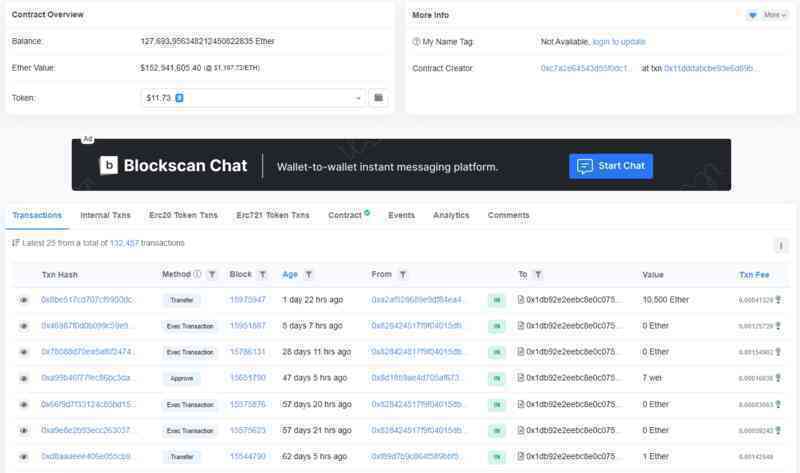Image resolution: width=800 pixels, height=473 pixels.
Task: Click the gas icon on the 57 days 20 hrs row
Action: (779, 405)
